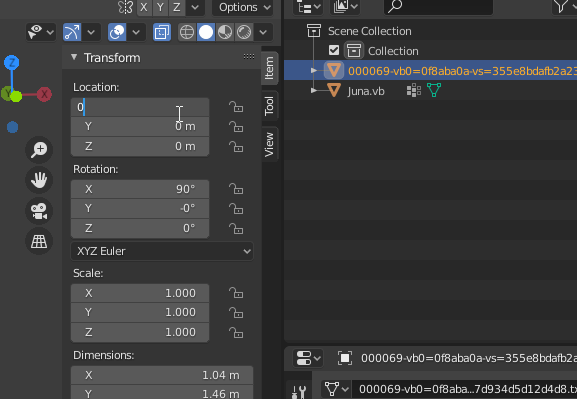Lock the Rotation X value

(x=236, y=189)
